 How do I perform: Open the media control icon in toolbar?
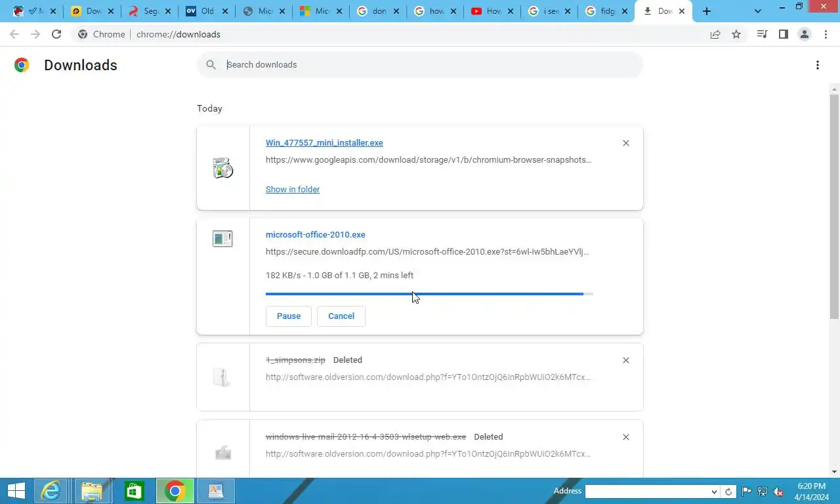(762, 34)
